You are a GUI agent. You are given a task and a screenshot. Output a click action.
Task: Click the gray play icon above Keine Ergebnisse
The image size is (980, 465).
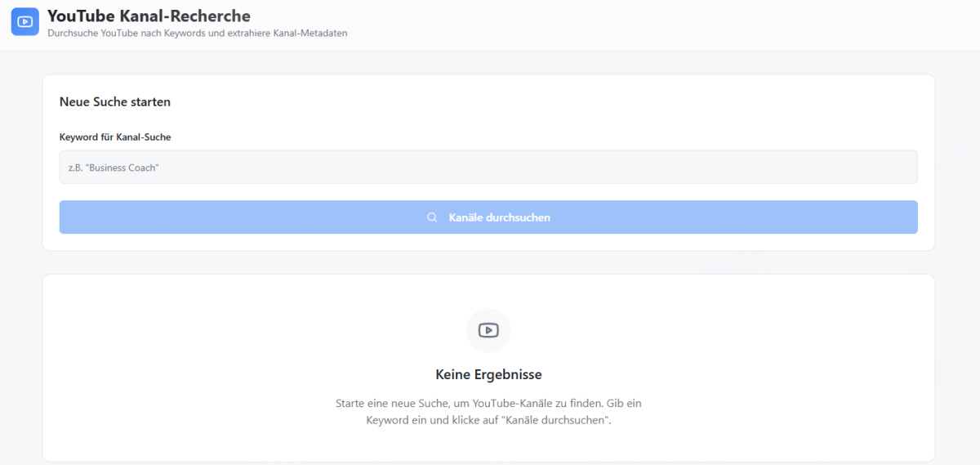coord(488,330)
